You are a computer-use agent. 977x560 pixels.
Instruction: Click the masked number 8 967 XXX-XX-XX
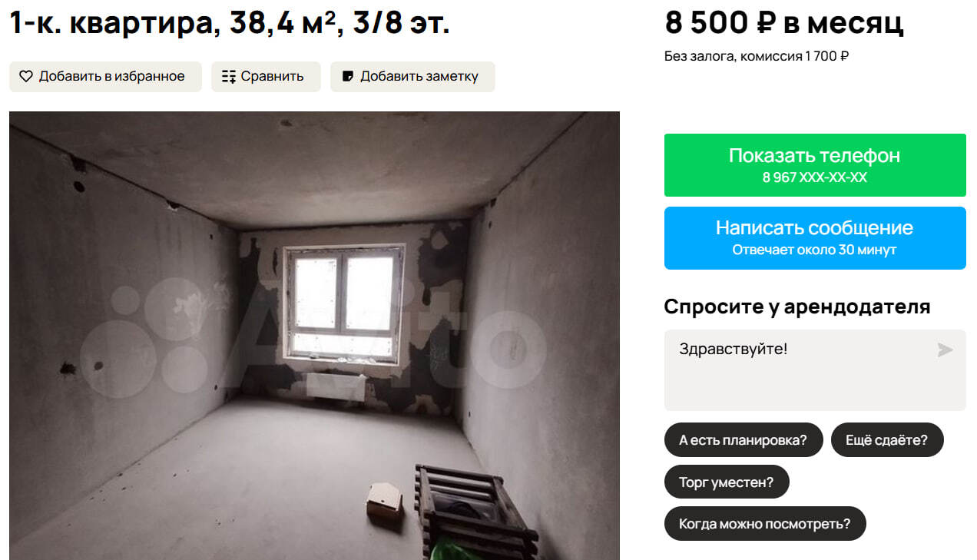pyautogui.click(x=815, y=177)
